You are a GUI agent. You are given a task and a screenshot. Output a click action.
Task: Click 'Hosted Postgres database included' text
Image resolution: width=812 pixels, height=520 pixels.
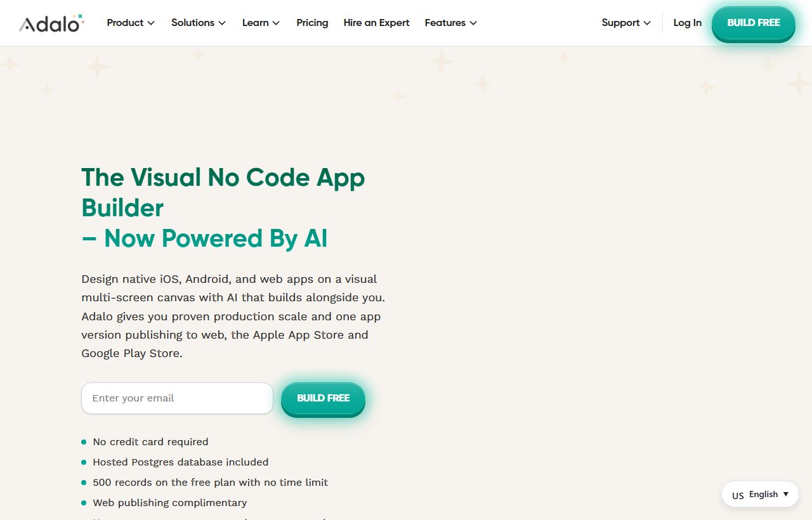pyautogui.click(x=181, y=462)
